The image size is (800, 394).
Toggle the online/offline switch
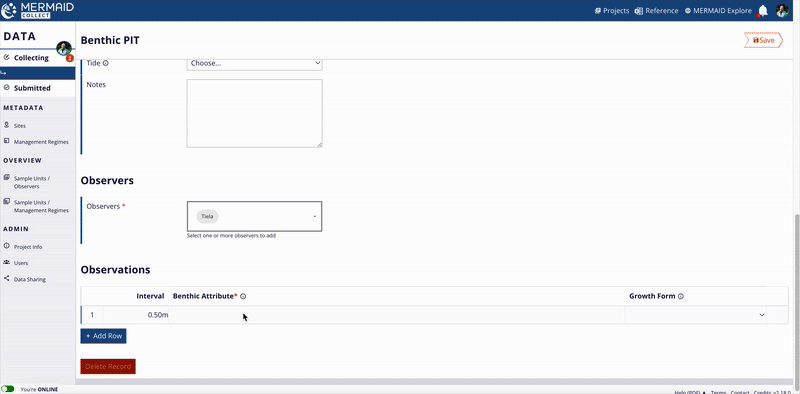pyautogui.click(x=8, y=389)
